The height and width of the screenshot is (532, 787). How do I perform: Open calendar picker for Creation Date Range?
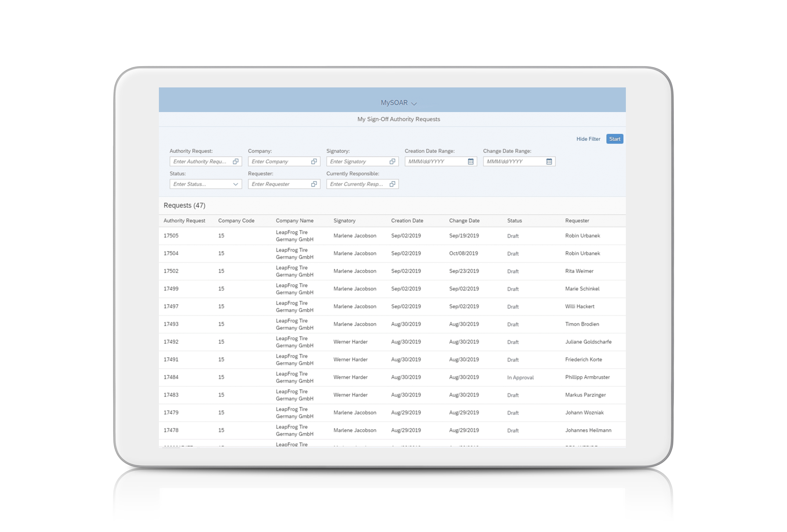(471, 161)
